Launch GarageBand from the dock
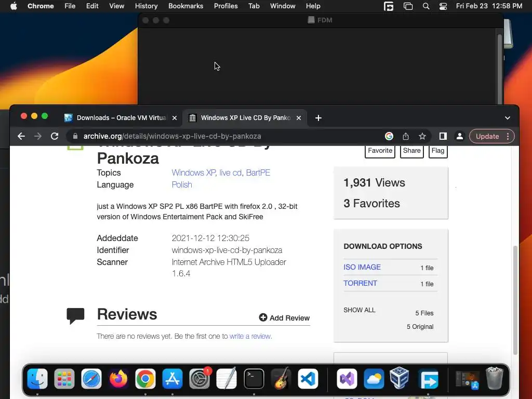Viewport: 532px width, 399px height. (x=281, y=379)
